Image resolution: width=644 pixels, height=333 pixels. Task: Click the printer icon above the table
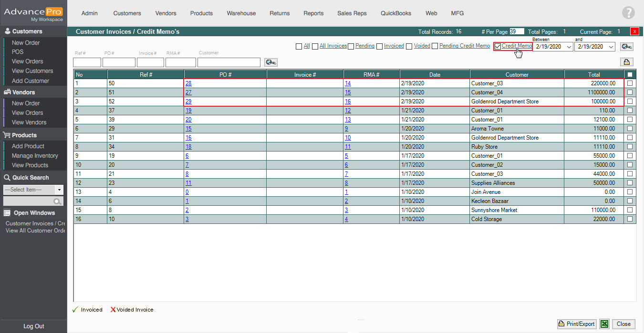626,62
